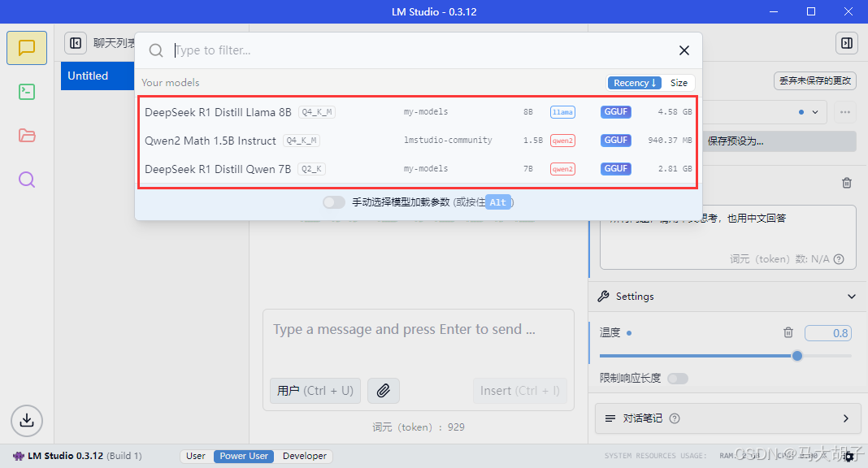Open the preset dropdown chevron
The width and height of the screenshot is (868, 468).
815,112
